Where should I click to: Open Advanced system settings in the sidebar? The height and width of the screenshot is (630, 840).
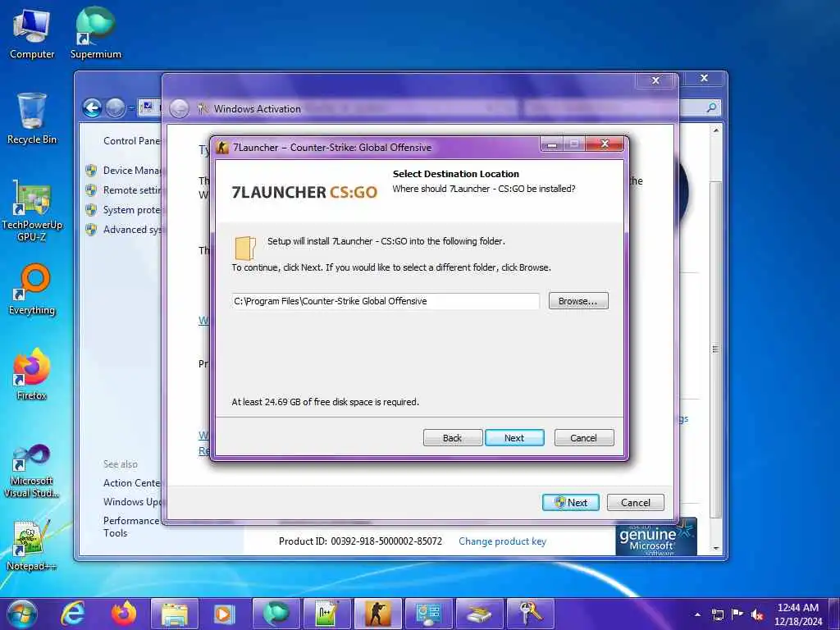point(131,230)
